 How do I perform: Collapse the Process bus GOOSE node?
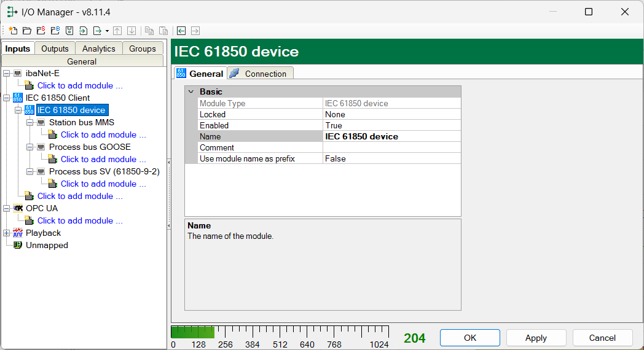point(29,147)
